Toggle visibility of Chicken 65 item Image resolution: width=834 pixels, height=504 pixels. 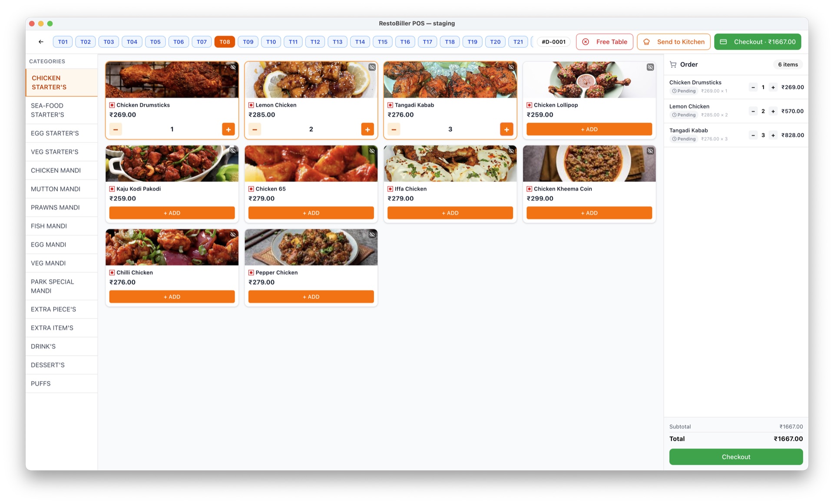[x=372, y=151]
